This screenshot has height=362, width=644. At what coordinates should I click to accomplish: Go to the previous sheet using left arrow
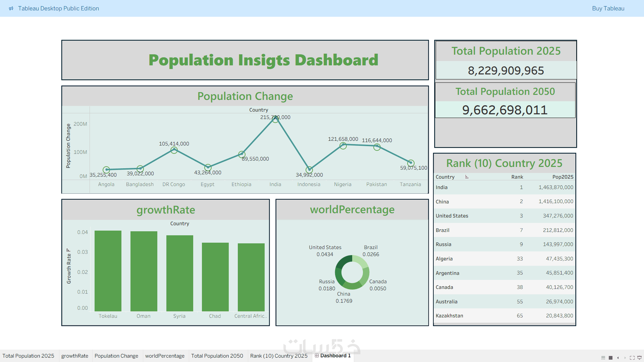[x=618, y=358]
